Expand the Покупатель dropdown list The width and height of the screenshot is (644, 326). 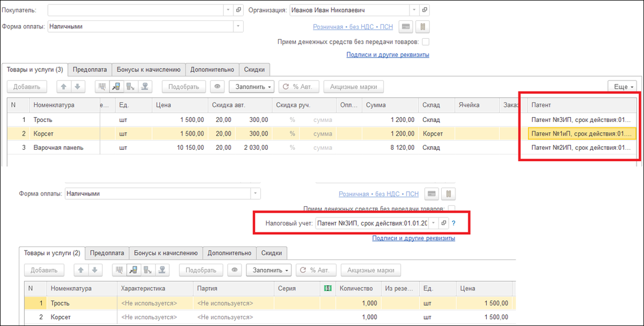coord(229,10)
